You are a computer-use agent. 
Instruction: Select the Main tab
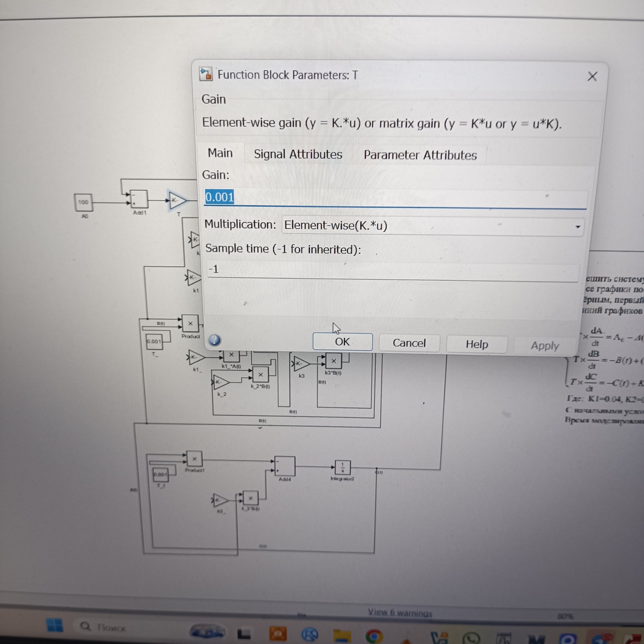point(220,153)
